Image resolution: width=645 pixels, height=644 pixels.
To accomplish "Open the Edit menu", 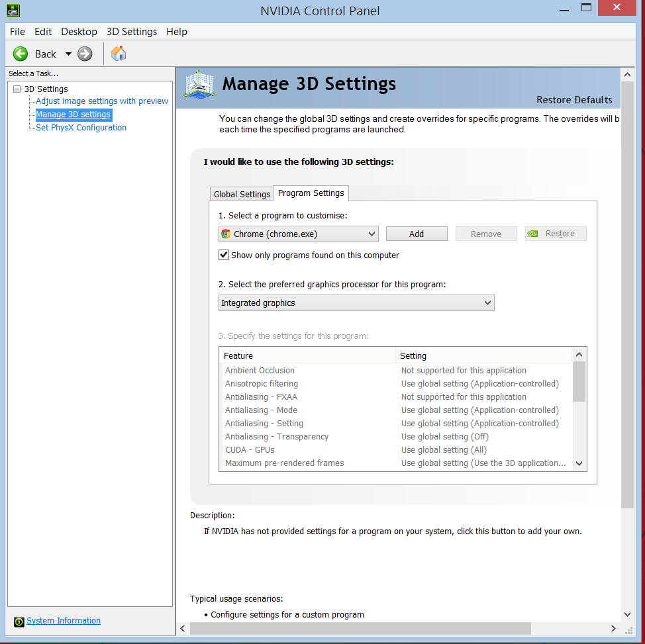I will [43, 32].
